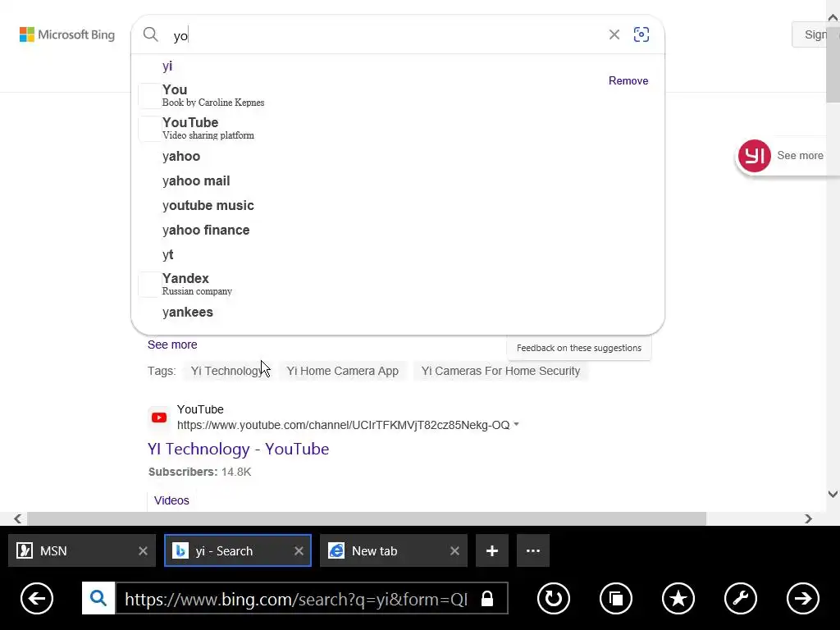
Task: Select the 'youtube music' suggestion
Action: pos(398,206)
